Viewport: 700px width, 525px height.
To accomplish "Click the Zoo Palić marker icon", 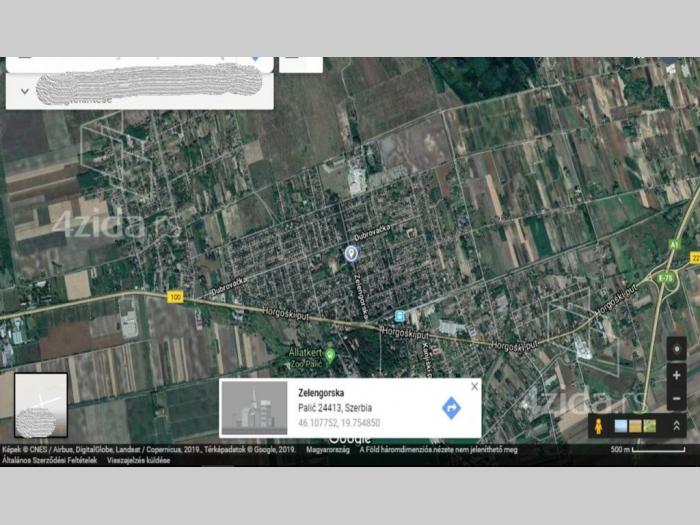I will 330,354.
